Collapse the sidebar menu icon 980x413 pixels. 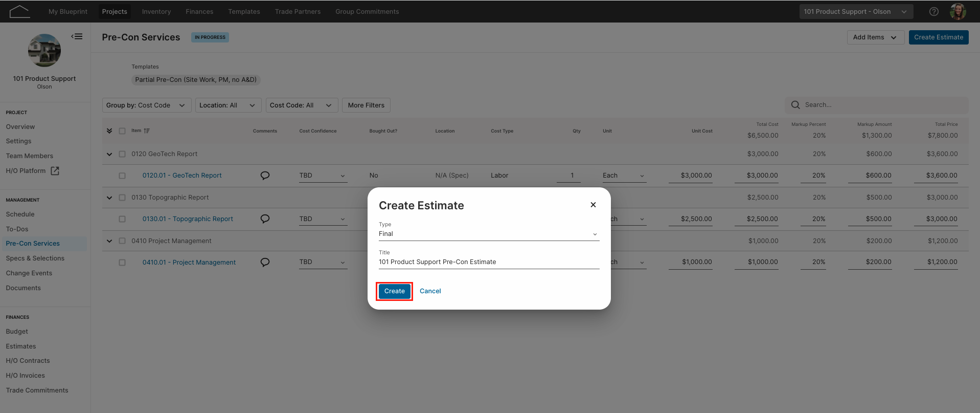[x=77, y=36]
